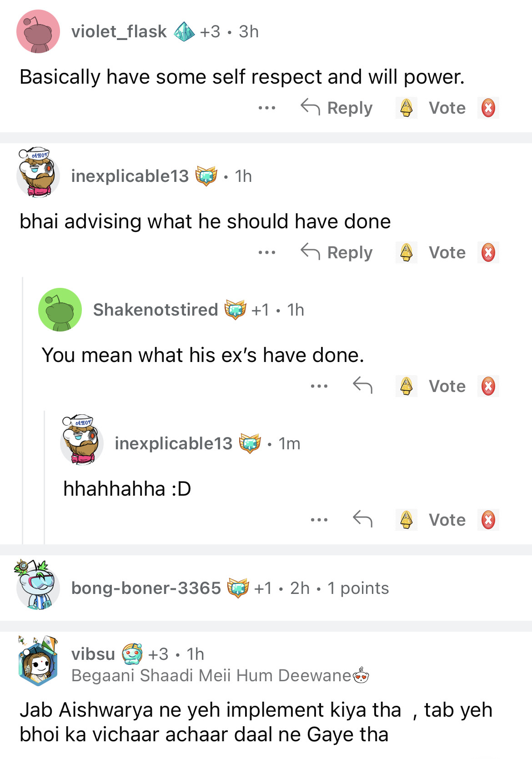
Task: Downvote the "bhai advising" comment
Action: (488, 253)
